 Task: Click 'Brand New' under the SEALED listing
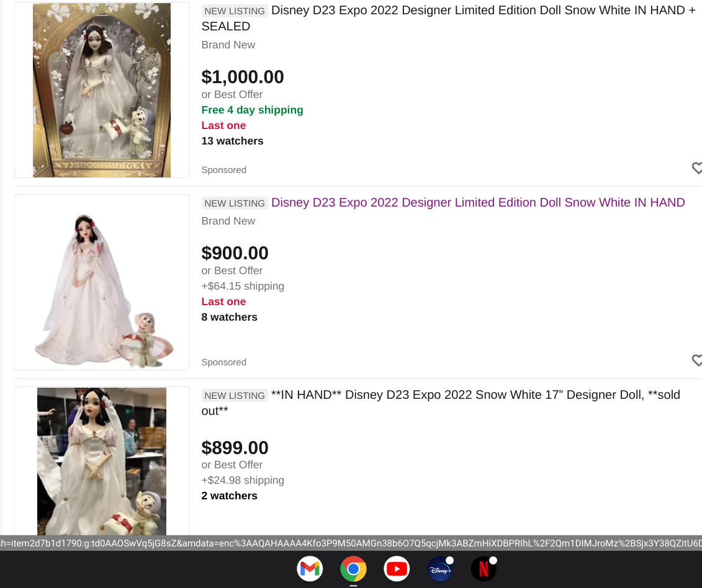click(228, 45)
